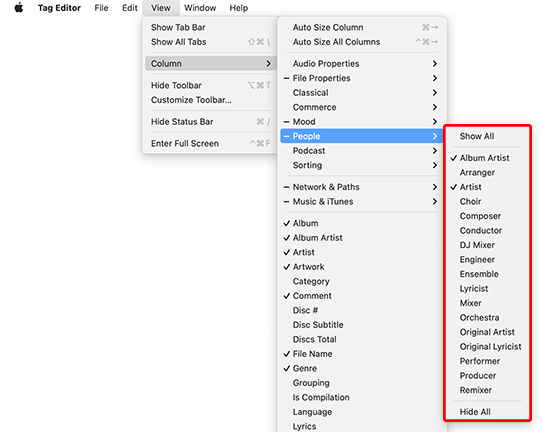This screenshot has height=432, width=543.
Task: Uncheck the Album column
Action: [362, 223]
